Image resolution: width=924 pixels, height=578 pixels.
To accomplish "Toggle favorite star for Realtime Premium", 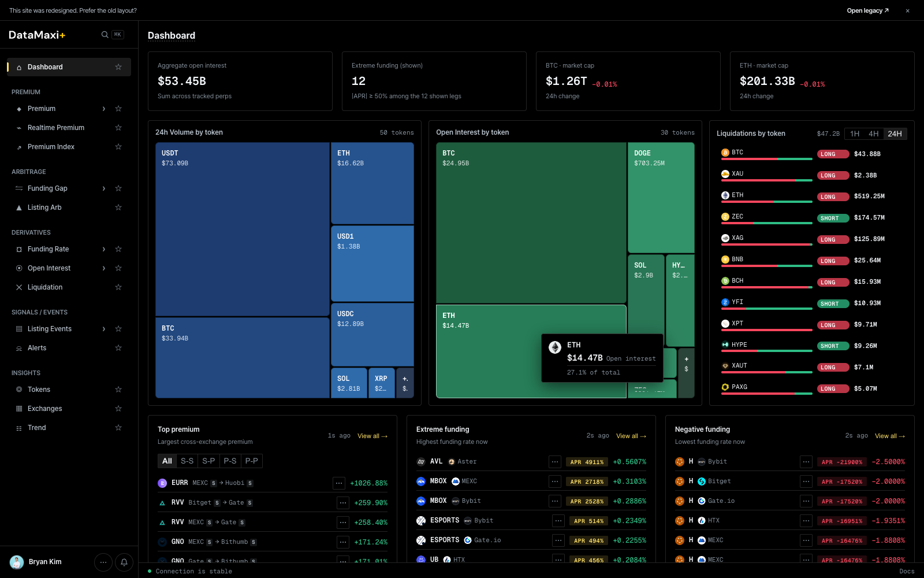I will point(118,128).
